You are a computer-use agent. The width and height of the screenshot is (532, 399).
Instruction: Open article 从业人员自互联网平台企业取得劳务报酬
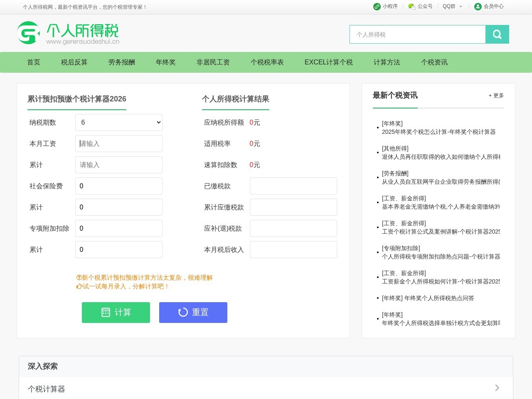coord(441,182)
